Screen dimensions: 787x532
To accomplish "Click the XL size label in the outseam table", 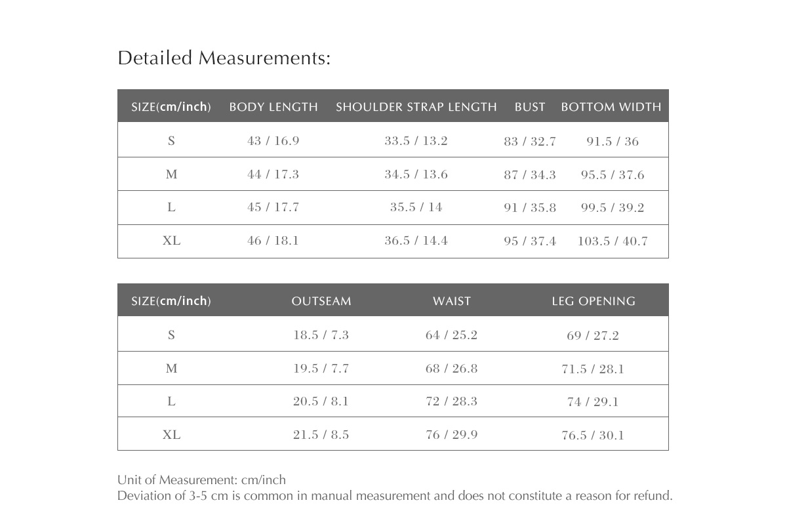I will (171, 435).
